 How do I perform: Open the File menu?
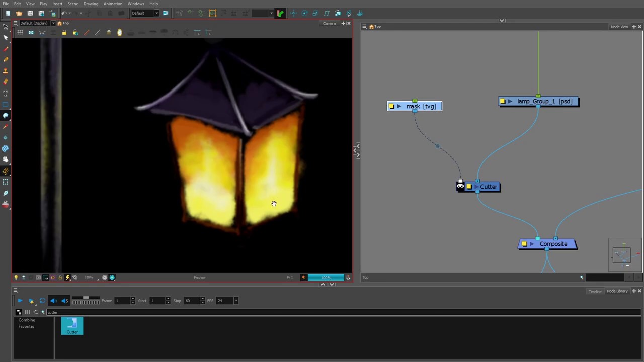6,4
